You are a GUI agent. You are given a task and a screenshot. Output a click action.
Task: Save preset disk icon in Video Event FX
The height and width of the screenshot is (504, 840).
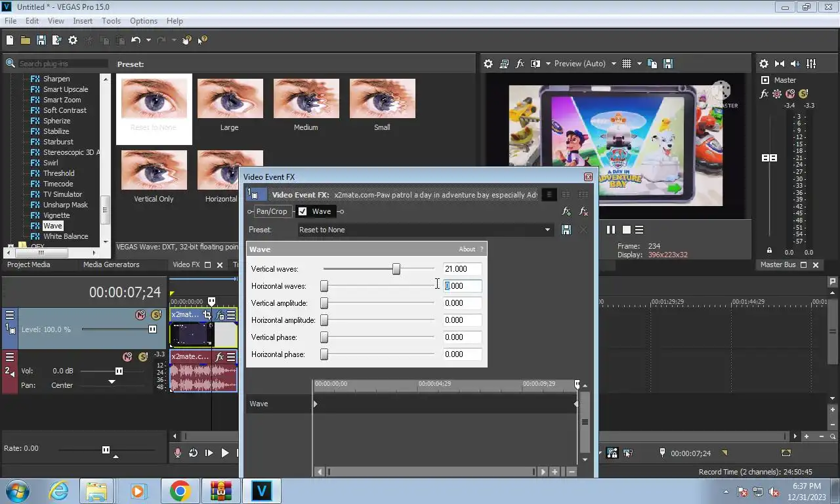566,230
